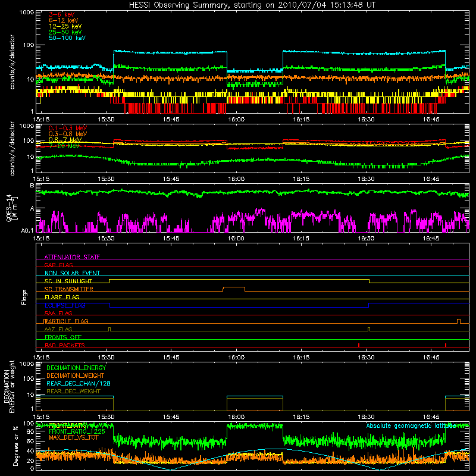Image resolution: width=476 pixels, height=476 pixels.
Task: Click the SC_IN_SUNLIGHT flag label
Action: (x=68, y=281)
